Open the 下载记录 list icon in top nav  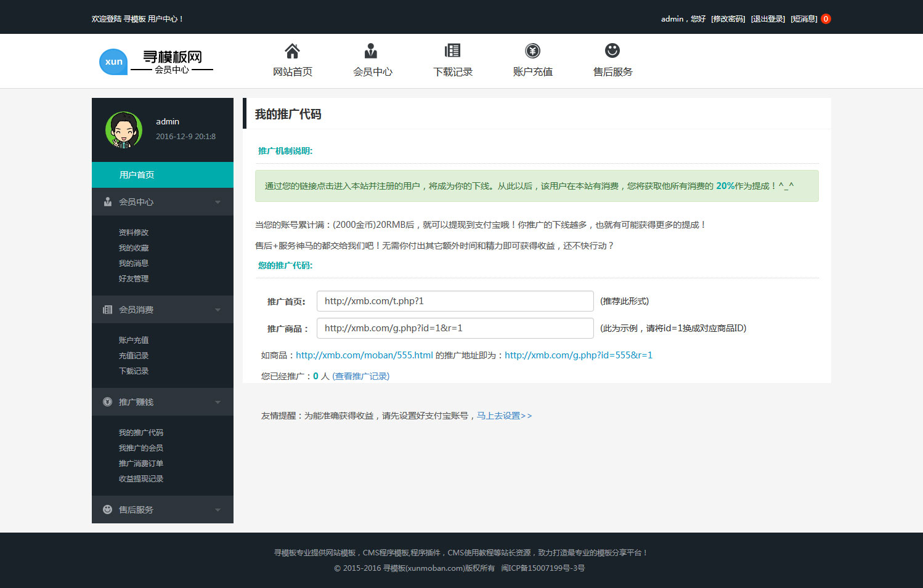click(452, 51)
